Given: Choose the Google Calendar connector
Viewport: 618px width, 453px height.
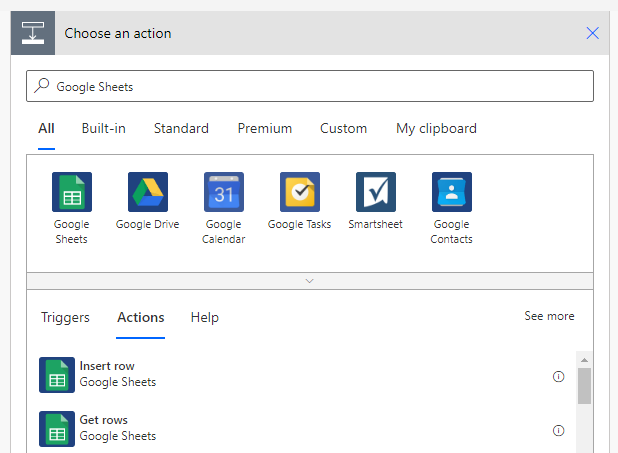Looking at the screenshot, I should pos(224,192).
